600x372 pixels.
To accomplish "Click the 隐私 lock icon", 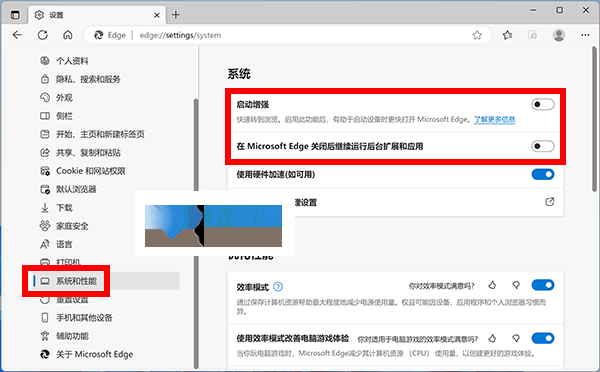I will coord(45,79).
